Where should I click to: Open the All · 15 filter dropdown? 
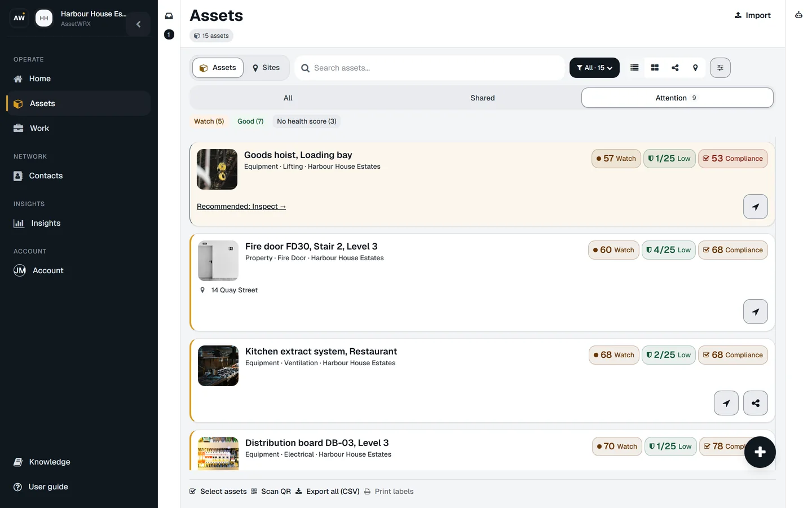tap(594, 68)
